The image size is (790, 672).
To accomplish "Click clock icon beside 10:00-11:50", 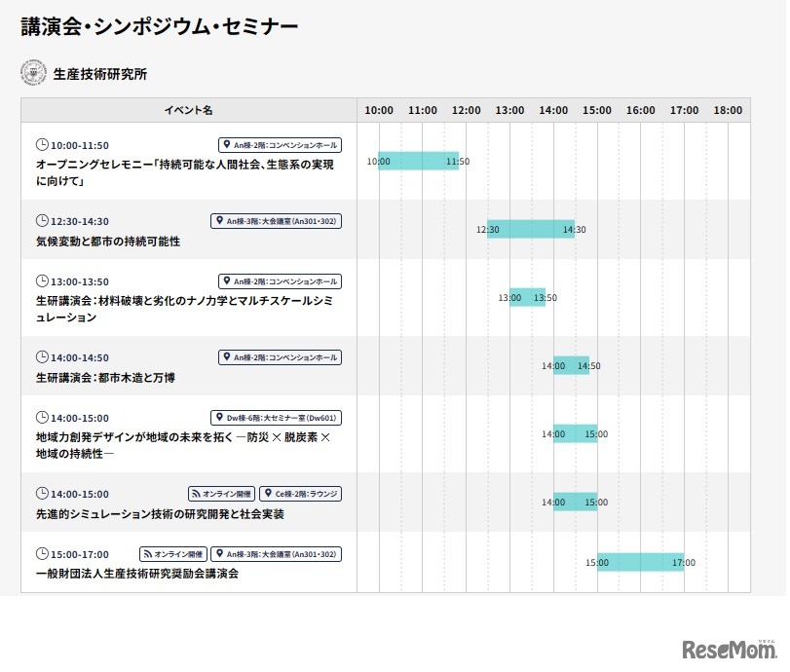I will pyautogui.click(x=42, y=145).
